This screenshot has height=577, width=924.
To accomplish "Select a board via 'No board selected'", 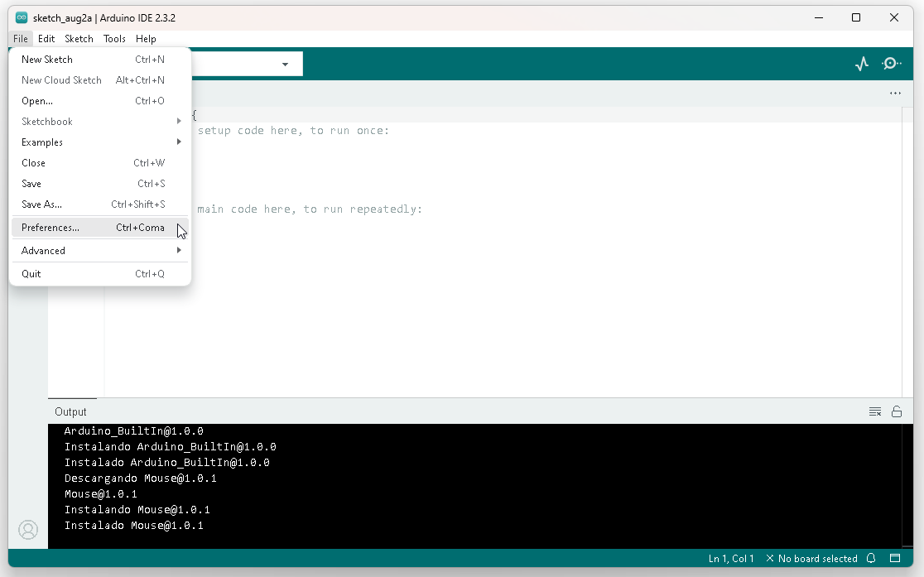I will tap(820, 558).
